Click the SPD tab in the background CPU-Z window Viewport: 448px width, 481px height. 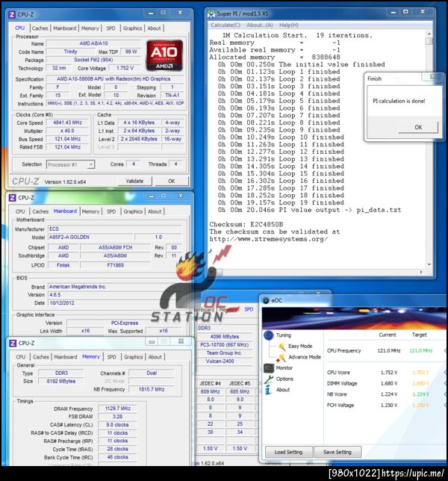(x=249, y=309)
